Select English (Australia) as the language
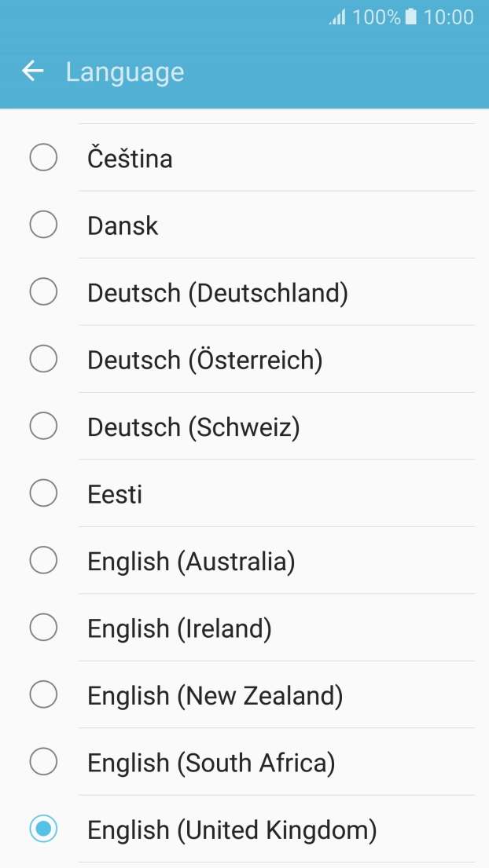489x868 pixels. coord(43,560)
